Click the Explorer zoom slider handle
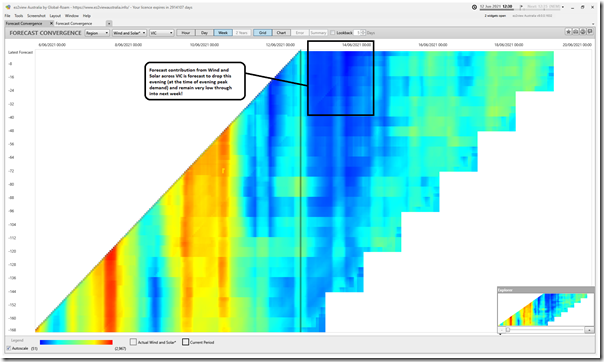The image size is (604, 362). point(508,330)
